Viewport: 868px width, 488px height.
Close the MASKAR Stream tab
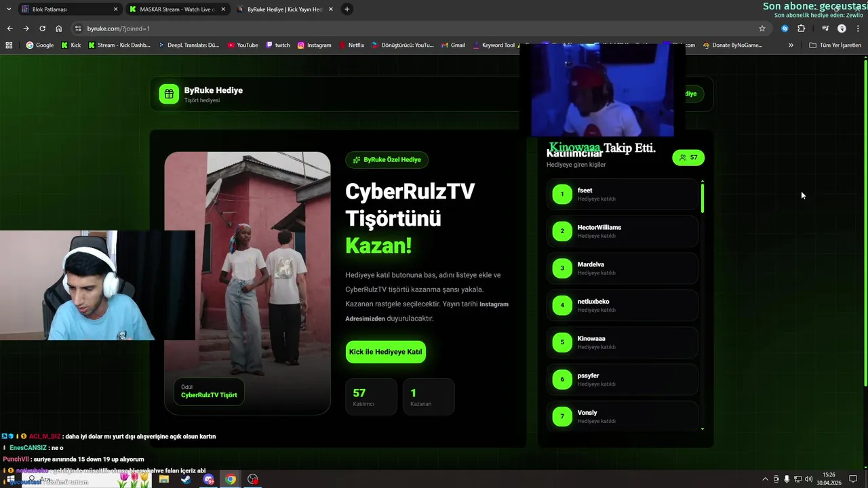223,9
